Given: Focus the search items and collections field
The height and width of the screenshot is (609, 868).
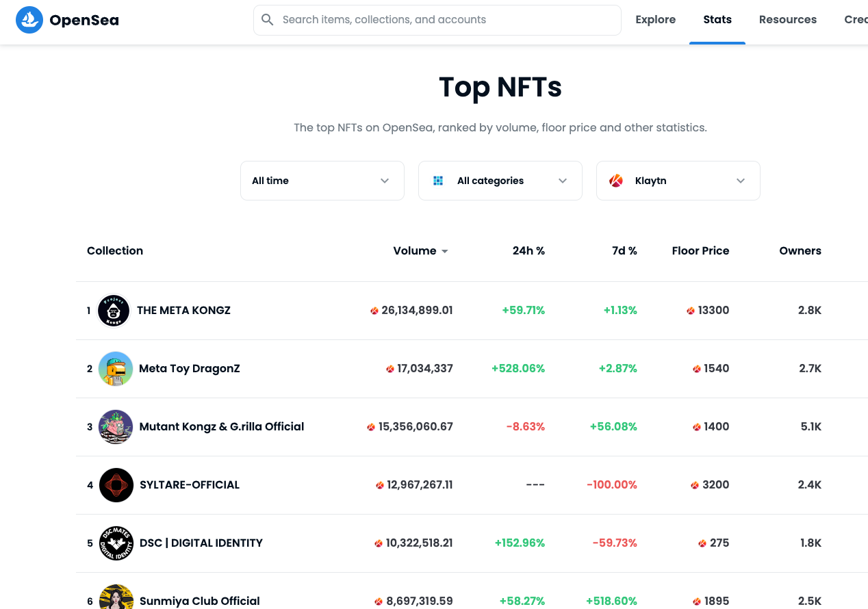Looking at the screenshot, I should (x=437, y=20).
